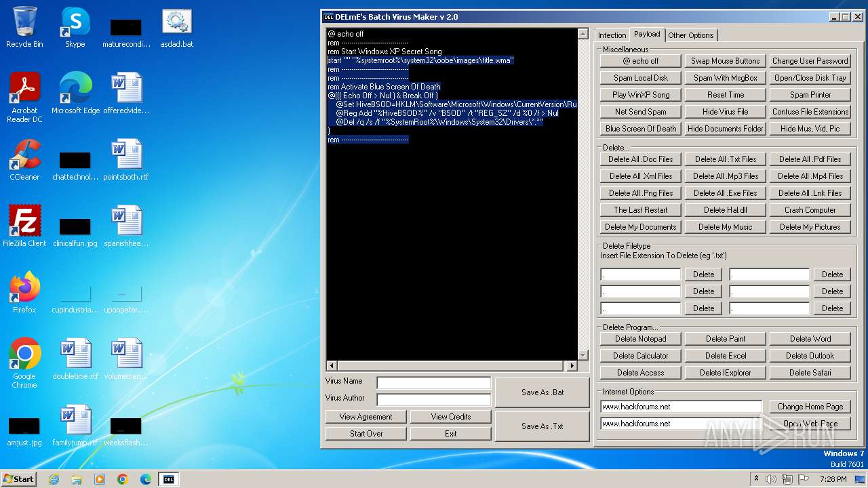This screenshot has height=488, width=868.
Task: Click the View Credits button
Action: [x=451, y=417]
